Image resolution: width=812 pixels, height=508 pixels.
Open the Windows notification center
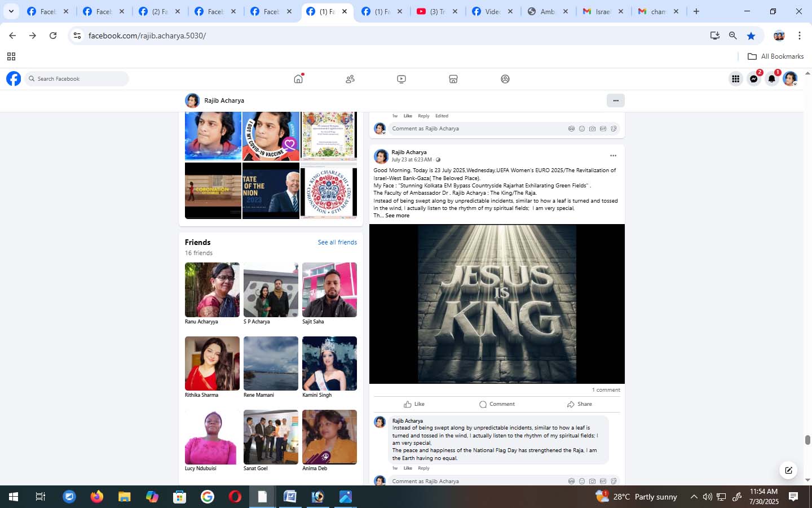point(793,497)
